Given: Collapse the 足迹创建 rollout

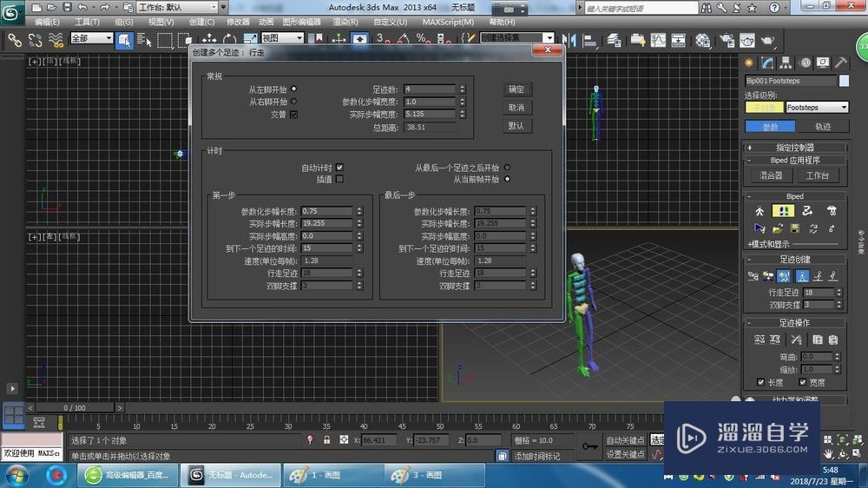Looking at the screenshot, I should 794,260.
